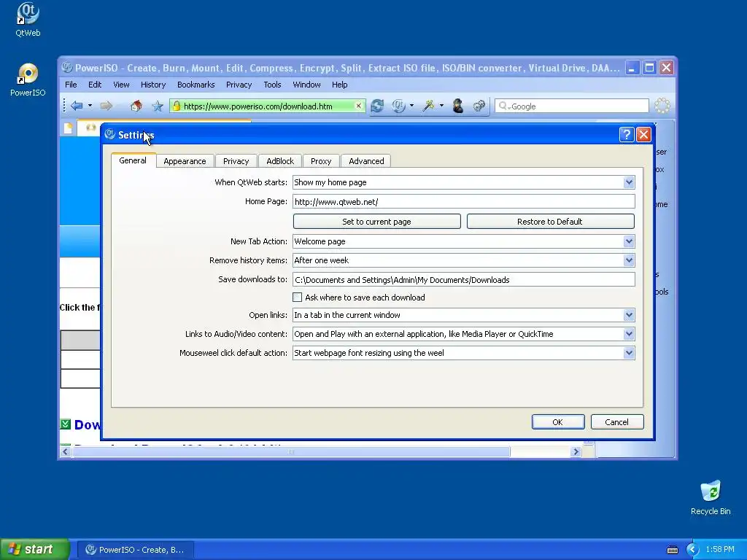This screenshot has height=560, width=747.
Task: Click the Google search magnifier icon
Action: pyautogui.click(x=503, y=106)
